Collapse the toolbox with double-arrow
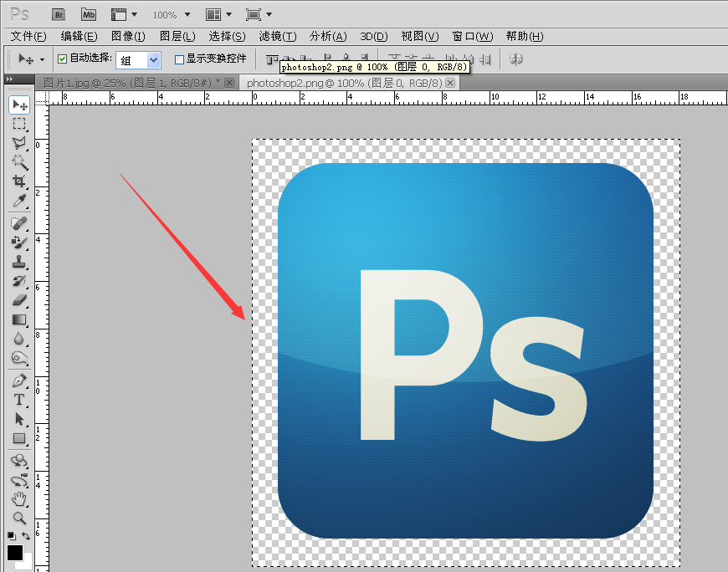The image size is (728, 572). (x=10, y=79)
